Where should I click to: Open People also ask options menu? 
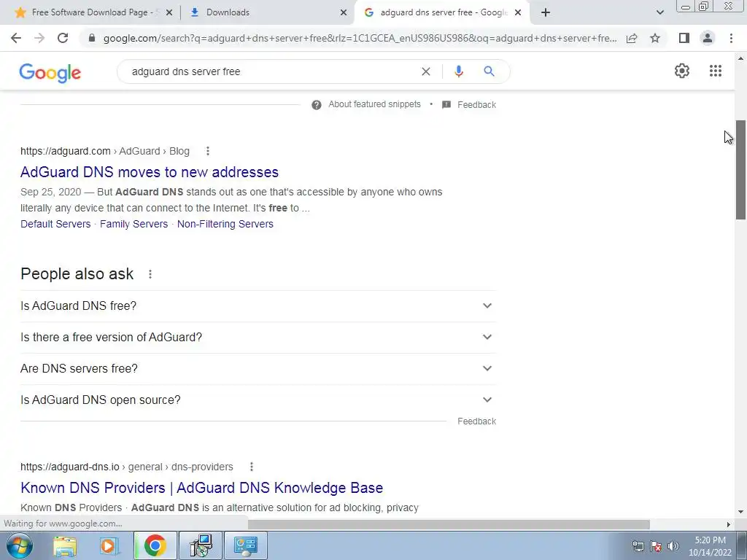150,274
